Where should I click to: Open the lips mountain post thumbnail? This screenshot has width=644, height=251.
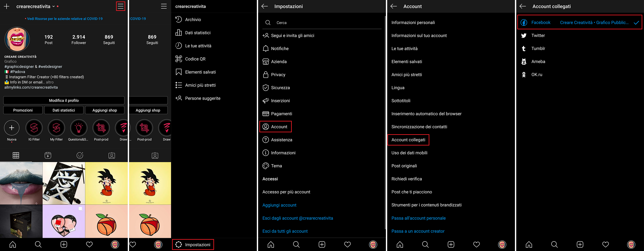point(21,183)
